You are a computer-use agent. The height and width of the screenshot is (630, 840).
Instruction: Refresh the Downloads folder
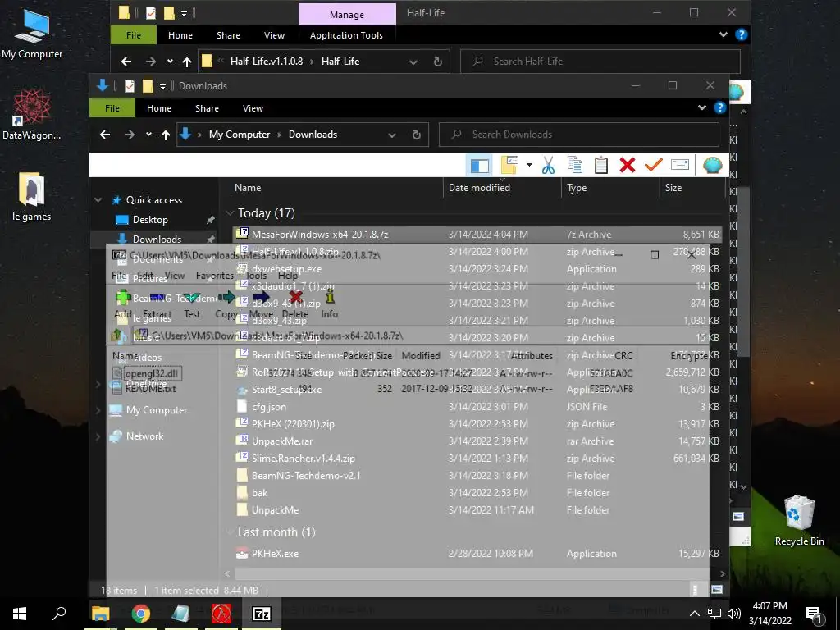click(x=416, y=135)
